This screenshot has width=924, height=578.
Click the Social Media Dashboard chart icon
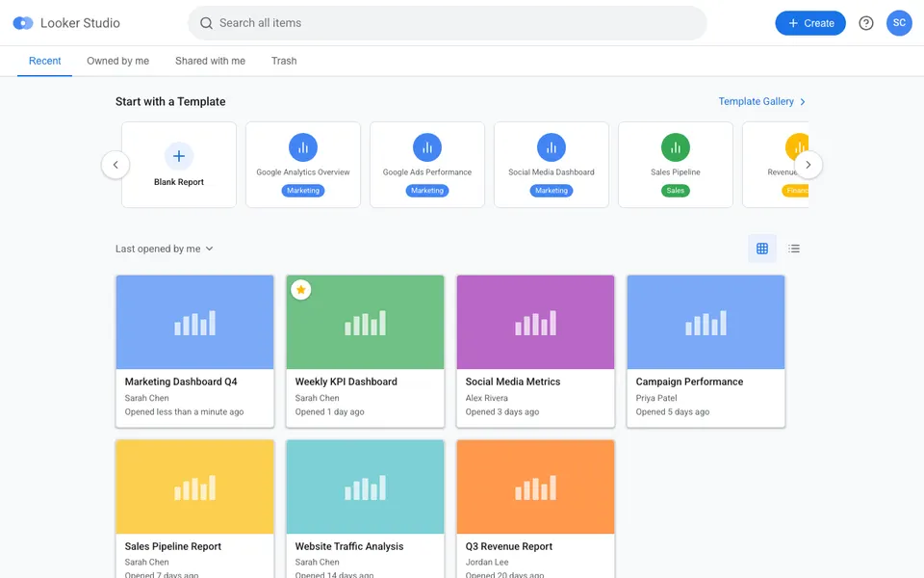tap(552, 147)
